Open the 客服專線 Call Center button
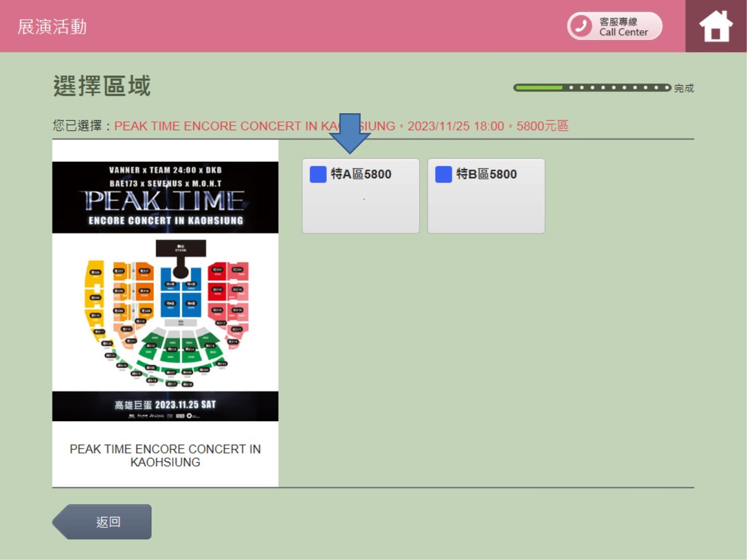Viewport: 747px width, 560px height. (615, 26)
